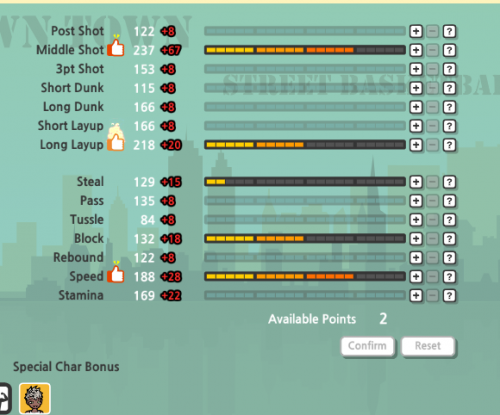Click the minus button for Speed
Viewport: 500px width, 415px height.
pos(433,277)
